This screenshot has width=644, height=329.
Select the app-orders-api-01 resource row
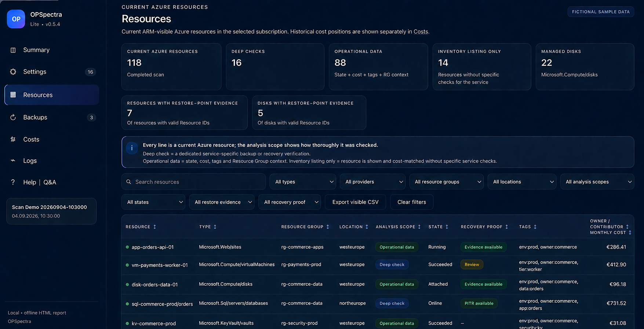click(x=378, y=247)
